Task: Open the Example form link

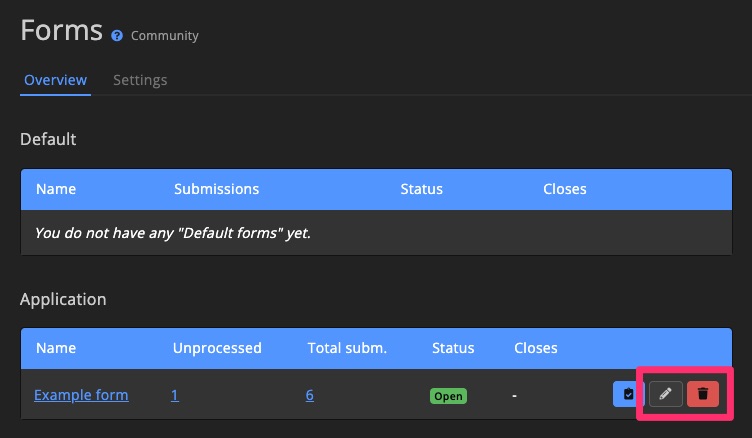Action: coord(81,395)
